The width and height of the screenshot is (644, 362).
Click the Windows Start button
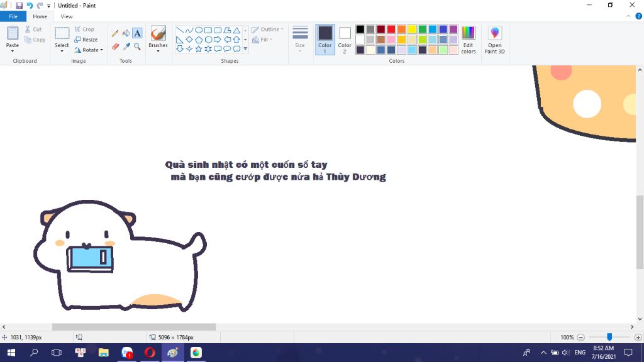coord(11,353)
